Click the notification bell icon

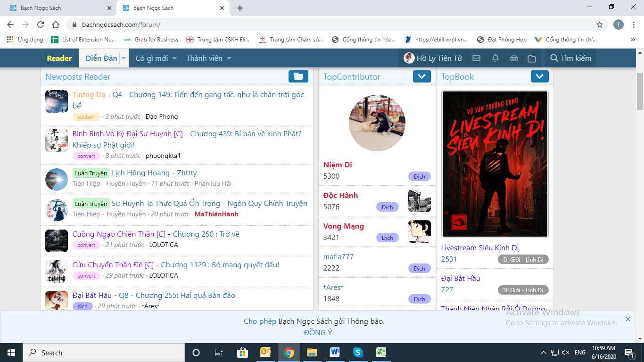(495, 58)
